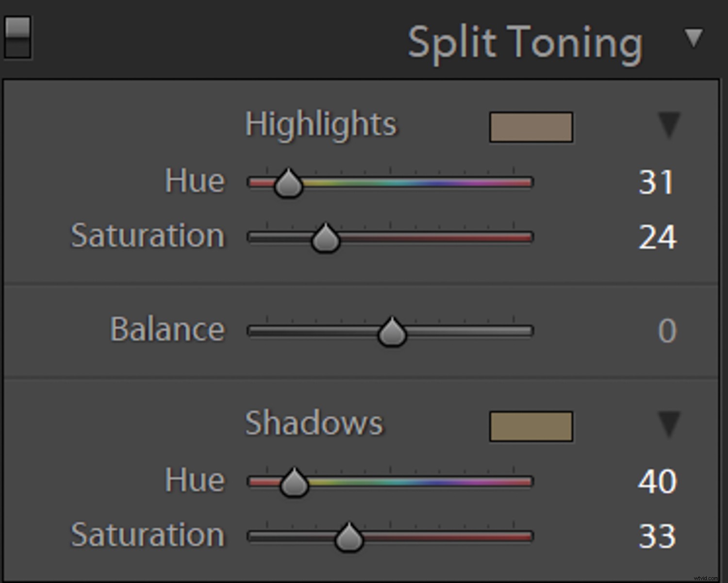This screenshot has height=583, width=728.
Task: Click the Split Toning panel title
Action: [x=525, y=44]
